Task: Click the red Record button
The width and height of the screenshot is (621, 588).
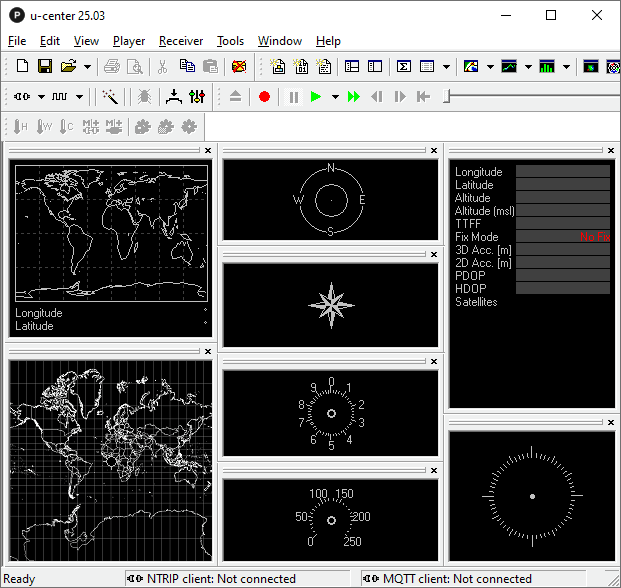Action: click(x=264, y=97)
